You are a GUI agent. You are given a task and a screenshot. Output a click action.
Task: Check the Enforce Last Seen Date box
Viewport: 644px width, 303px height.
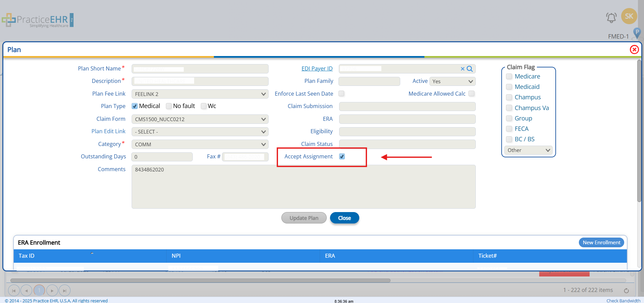pyautogui.click(x=341, y=94)
